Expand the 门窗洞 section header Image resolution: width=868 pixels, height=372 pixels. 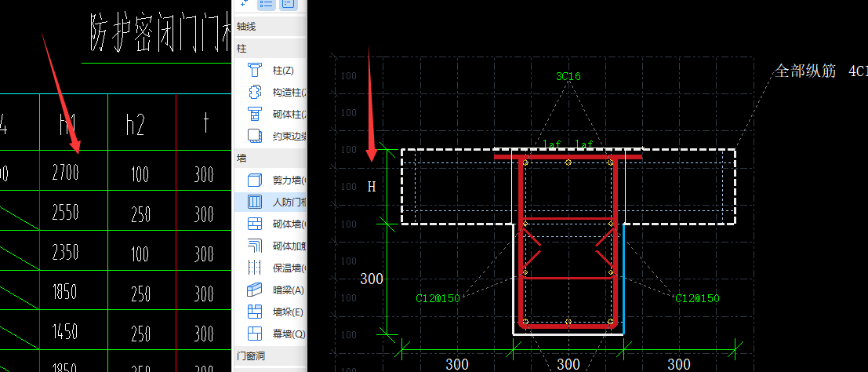coord(270,356)
